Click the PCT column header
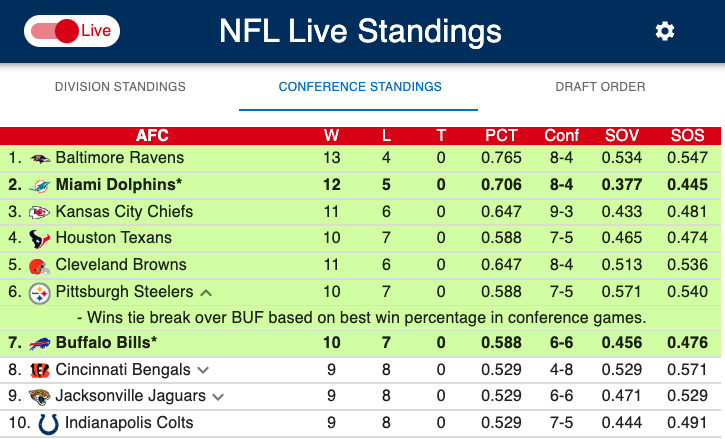The width and height of the screenshot is (725, 439). [x=501, y=136]
